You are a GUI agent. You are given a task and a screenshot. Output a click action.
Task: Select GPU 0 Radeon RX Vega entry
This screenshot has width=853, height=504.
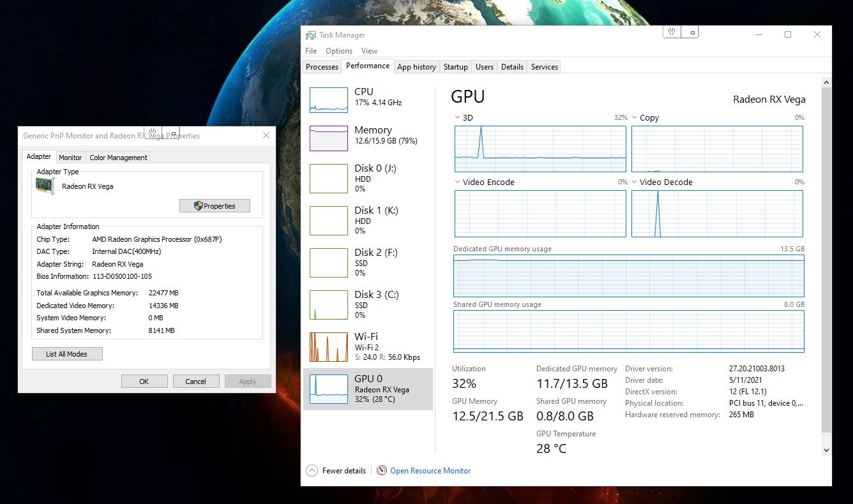point(368,389)
